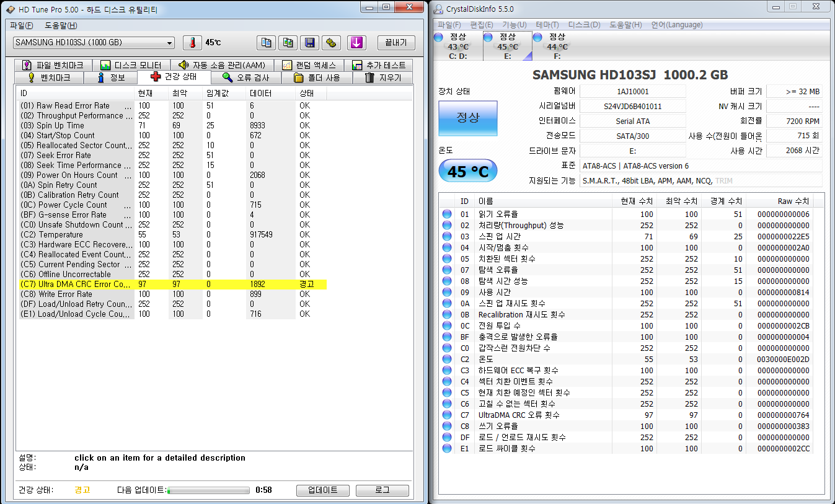Open CrystalDiskInfo 기능(U) menu
The width and height of the screenshot is (835, 504).
point(515,25)
